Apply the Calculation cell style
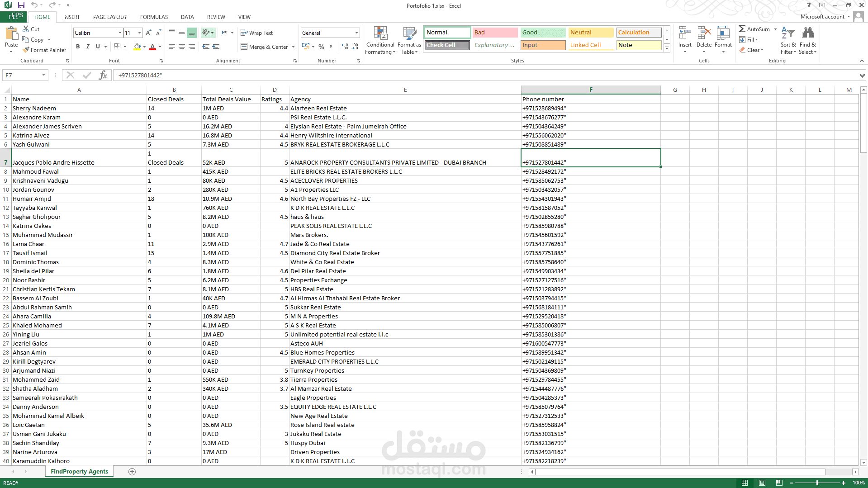This screenshot has width=868, height=488. pos(639,33)
